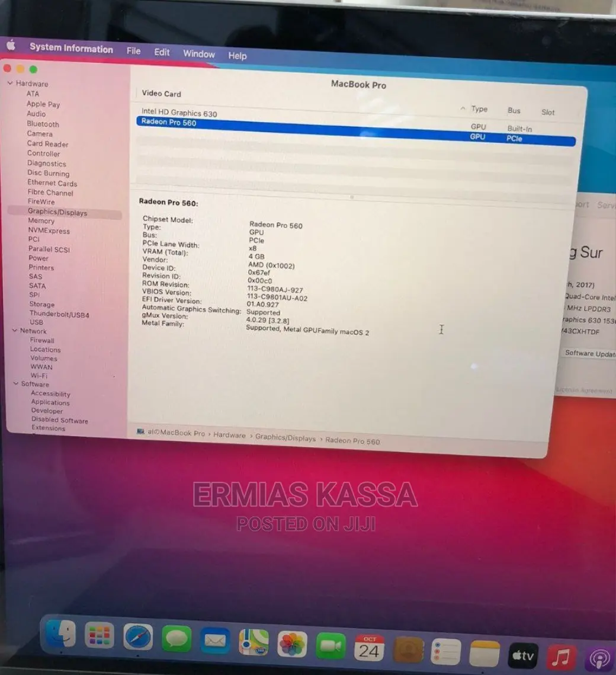Click the Software Update button
616x675 pixels.
(589, 353)
